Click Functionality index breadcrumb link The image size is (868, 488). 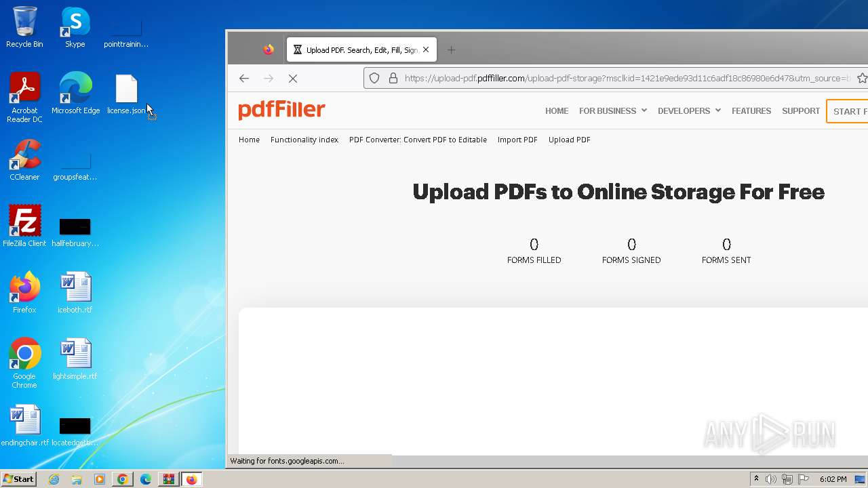pyautogui.click(x=304, y=140)
